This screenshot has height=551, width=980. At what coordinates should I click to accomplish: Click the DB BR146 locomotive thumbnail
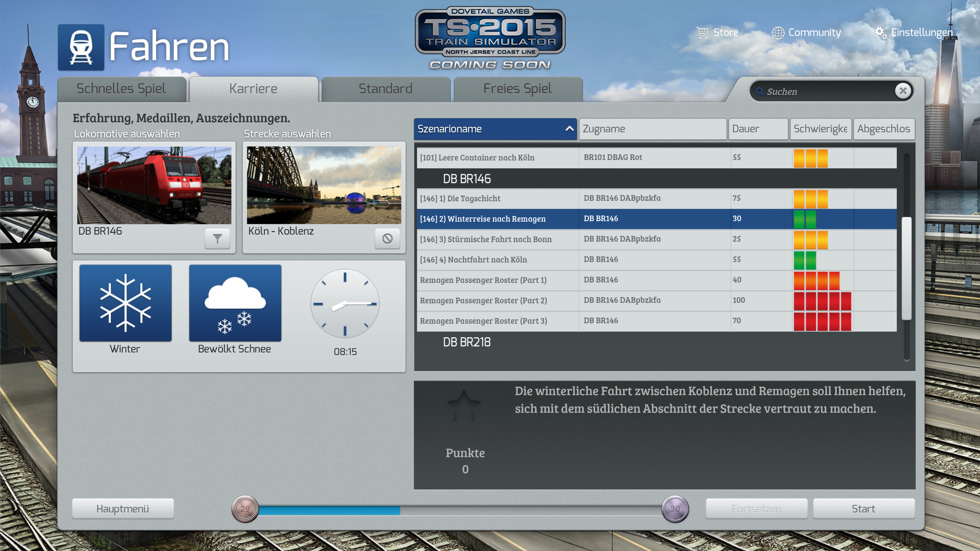154,185
